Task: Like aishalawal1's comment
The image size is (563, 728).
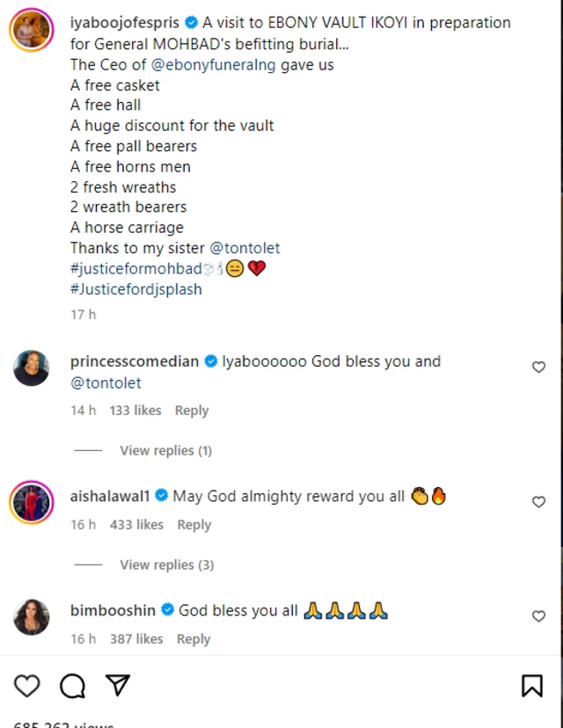Action: (x=539, y=502)
